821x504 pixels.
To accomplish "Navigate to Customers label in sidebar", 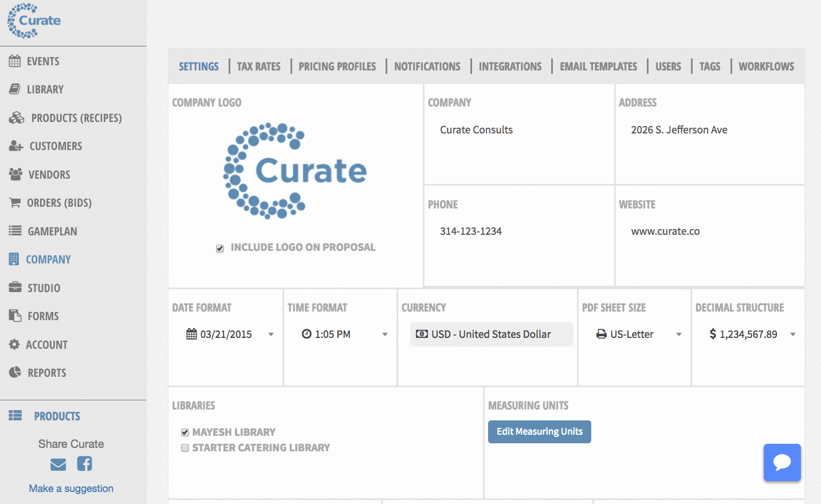I will tap(56, 146).
